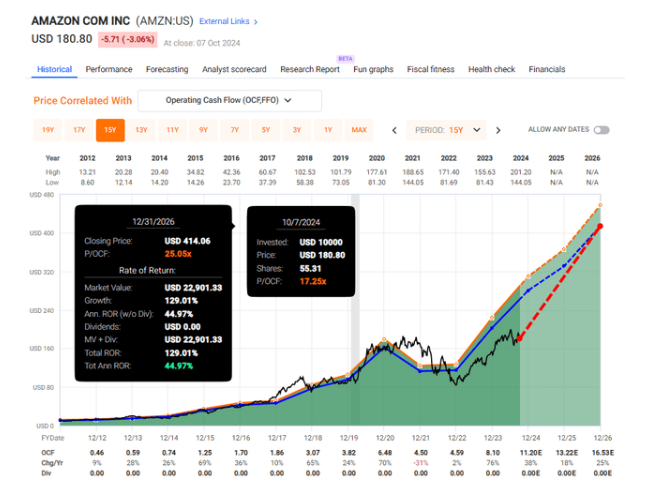Select the 11Y time range button
This screenshot has height=484, width=663.
click(x=173, y=130)
